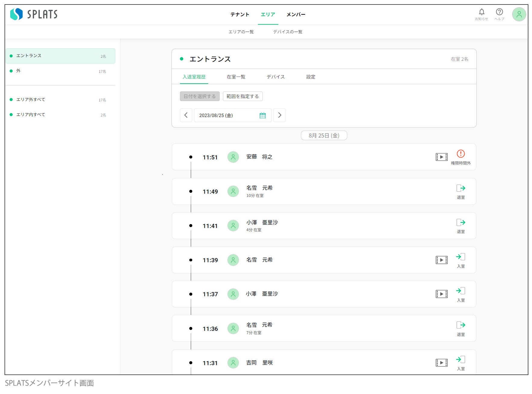Click the 範囲を指定する button
Image resolution: width=532 pixels, height=394 pixels.
point(243,96)
